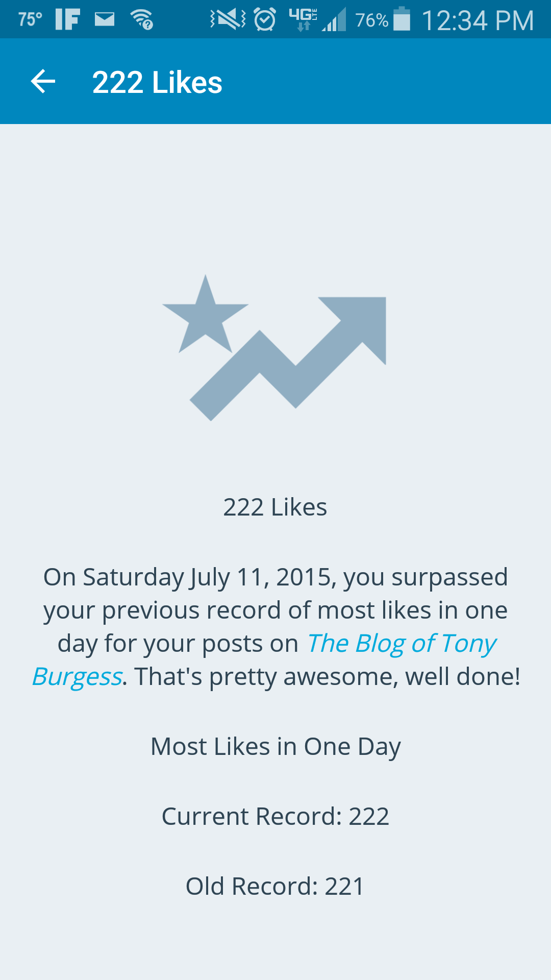The width and height of the screenshot is (551, 980).
Task: Tap the cellular signal bars icon
Action: click(335, 20)
